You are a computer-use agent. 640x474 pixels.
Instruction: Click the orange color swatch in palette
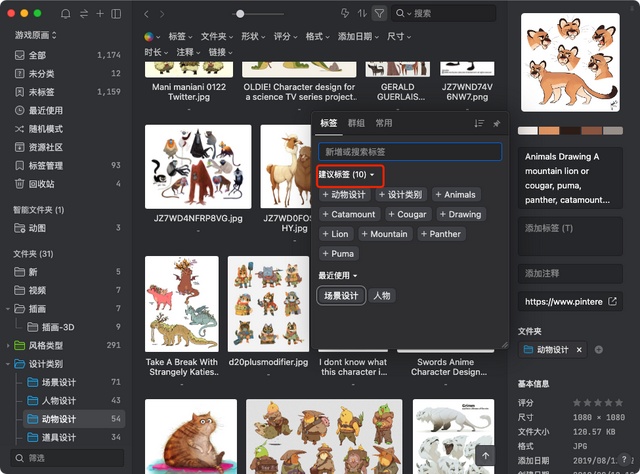pos(549,131)
